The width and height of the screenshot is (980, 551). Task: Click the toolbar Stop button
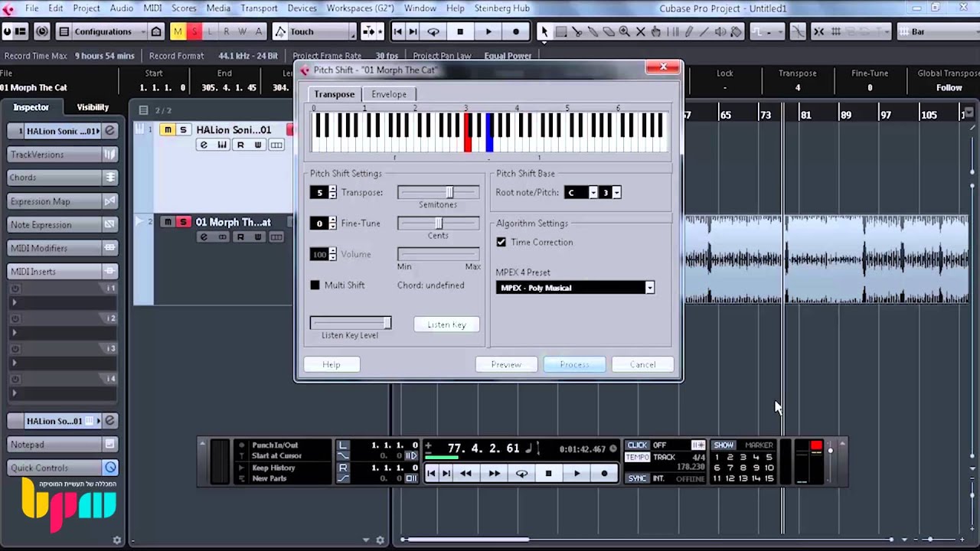pos(460,31)
